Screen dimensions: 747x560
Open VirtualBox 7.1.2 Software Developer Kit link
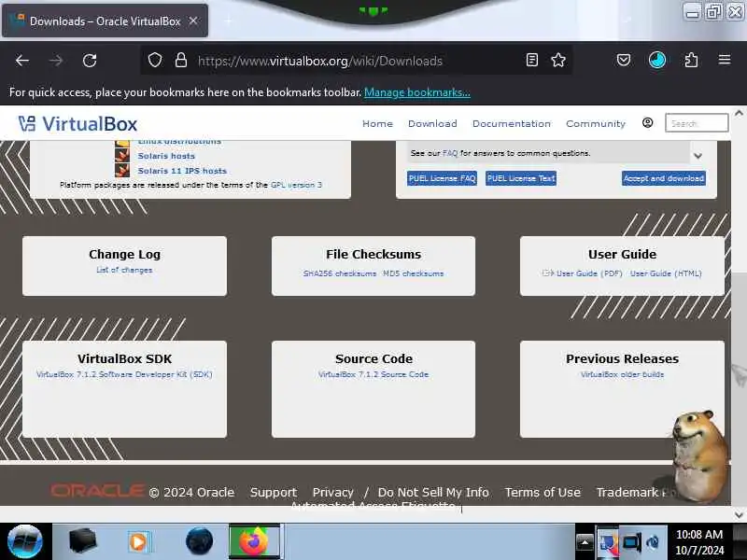coord(124,374)
